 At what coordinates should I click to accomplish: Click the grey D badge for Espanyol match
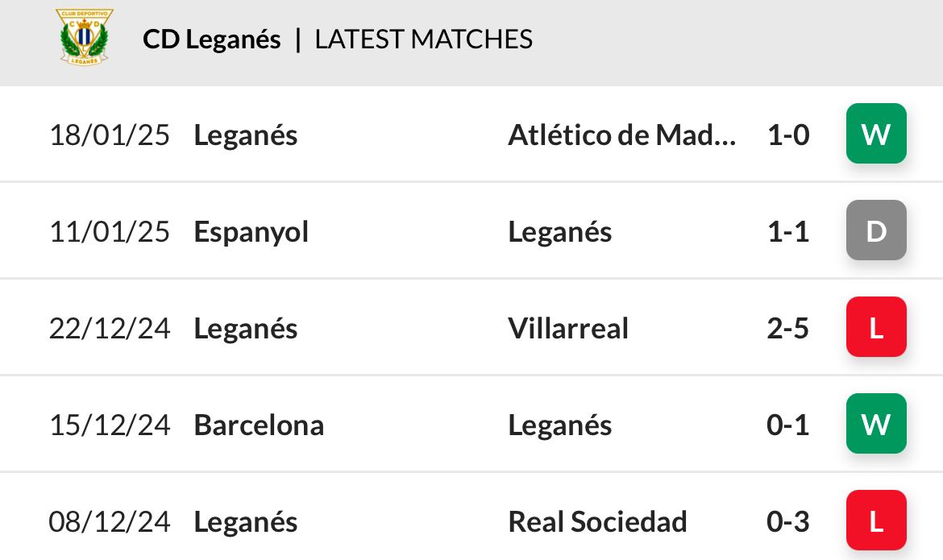click(x=876, y=230)
